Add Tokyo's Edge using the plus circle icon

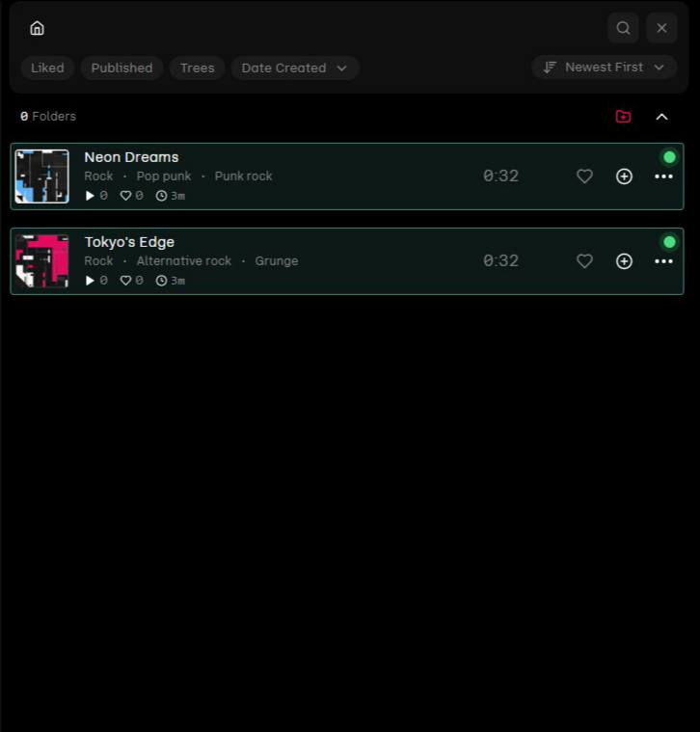[x=624, y=261]
